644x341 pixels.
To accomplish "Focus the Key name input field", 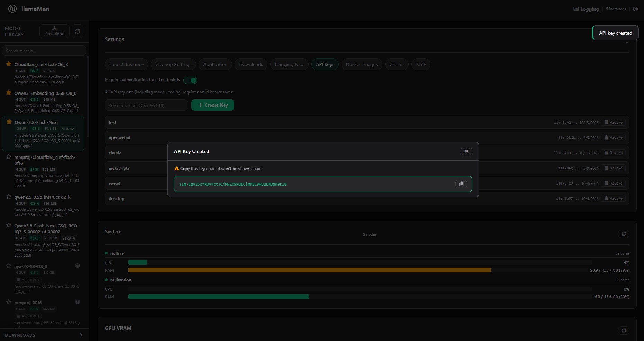I will [146, 105].
